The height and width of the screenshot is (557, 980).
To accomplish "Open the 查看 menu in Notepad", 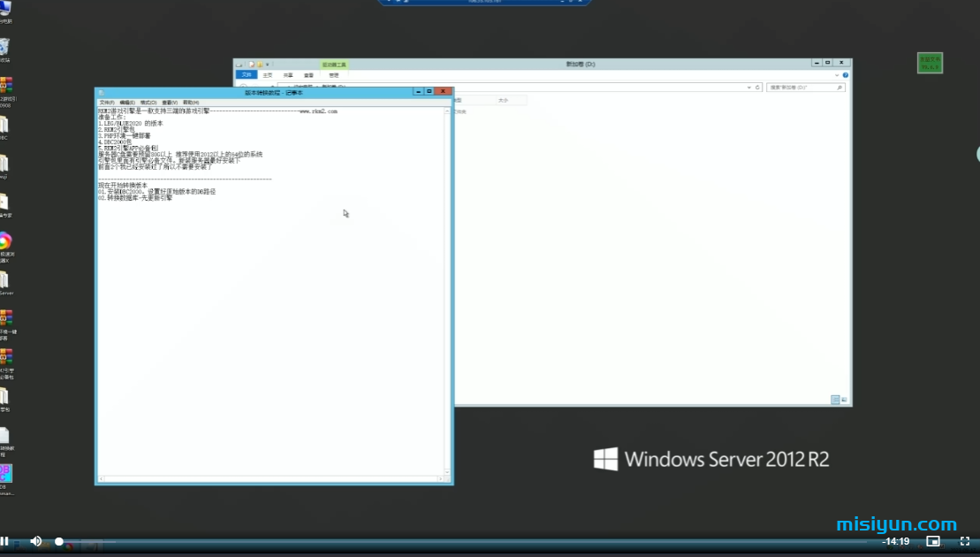I will coord(170,103).
